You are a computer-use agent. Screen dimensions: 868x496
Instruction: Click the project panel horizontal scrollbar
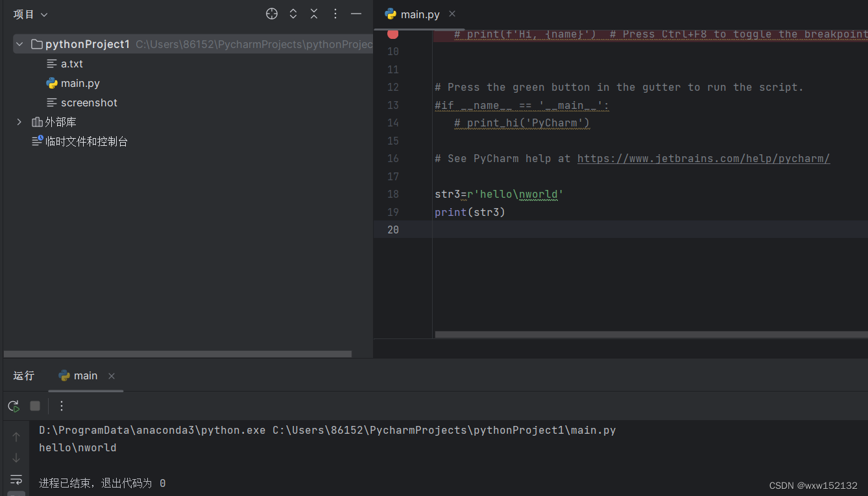point(178,354)
